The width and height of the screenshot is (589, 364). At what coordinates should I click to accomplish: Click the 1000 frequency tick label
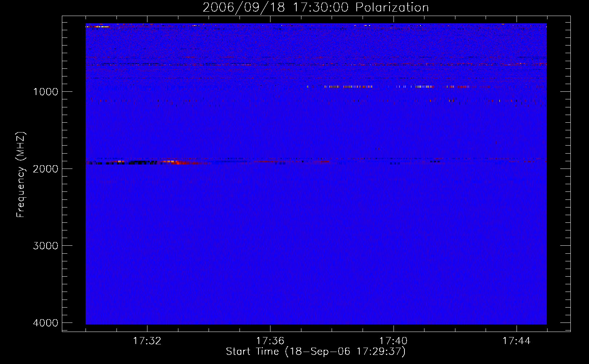(x=46, y=92)
